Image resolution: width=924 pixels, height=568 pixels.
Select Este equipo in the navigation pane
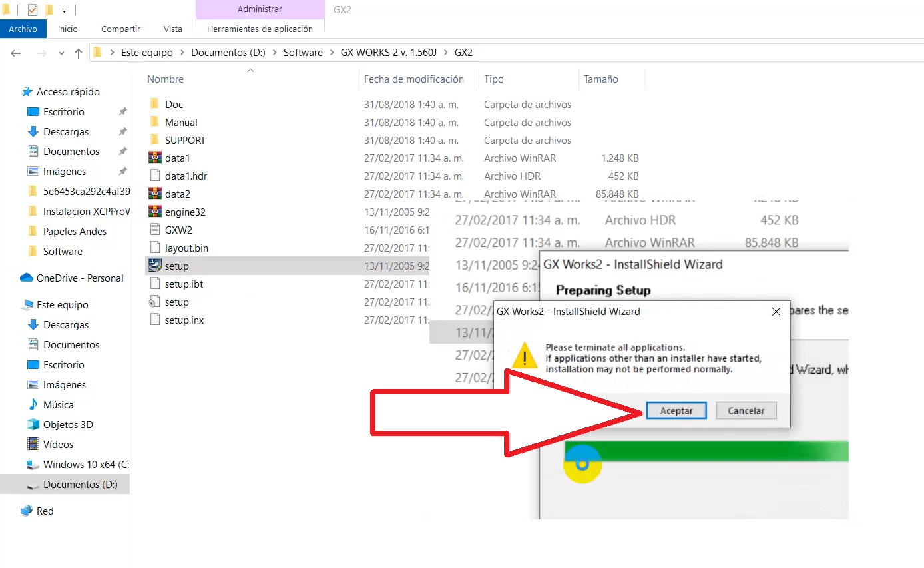click(63, 305)
